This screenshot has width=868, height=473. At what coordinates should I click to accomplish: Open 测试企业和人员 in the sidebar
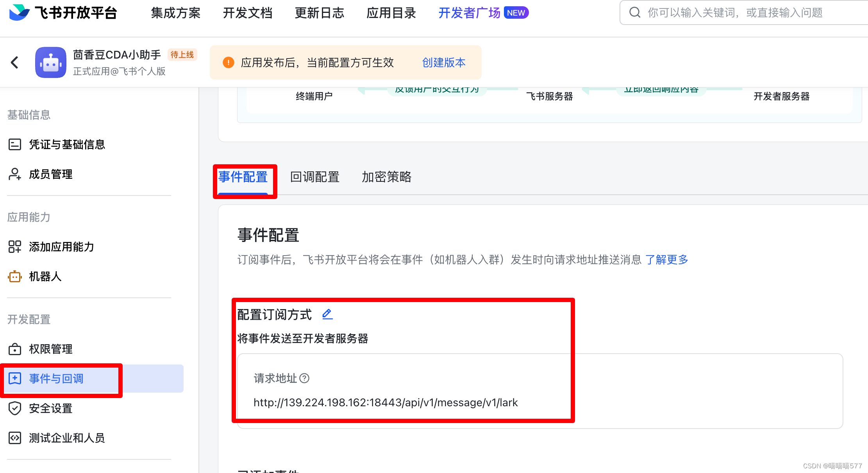pyautogui.click(x=67, y=438)
